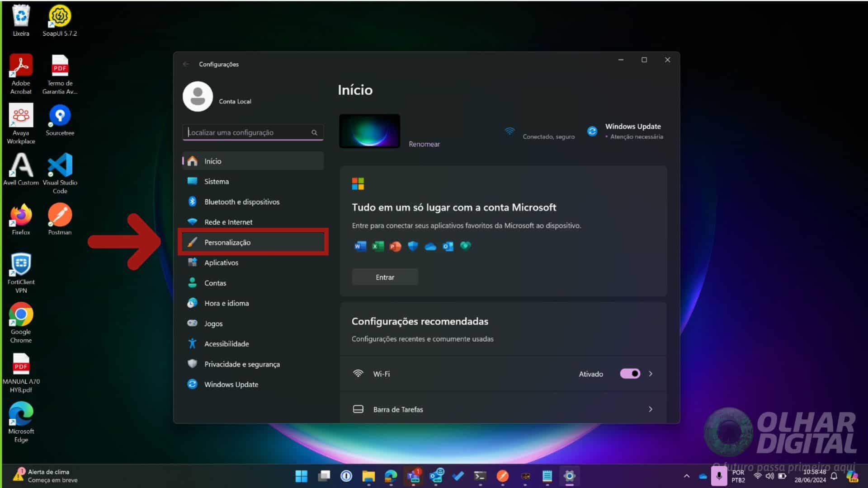868x488 pixels.
Task: Select Visual Studio Code desktop shortcut
Action: coord(60,174)
